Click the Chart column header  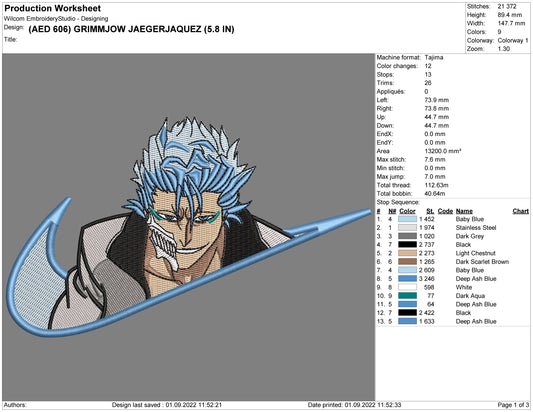pos(520,211)
